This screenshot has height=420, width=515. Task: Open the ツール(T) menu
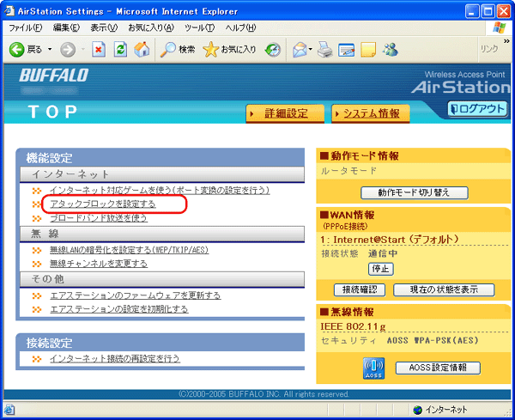pyautogui.click(x=199, y=27)
